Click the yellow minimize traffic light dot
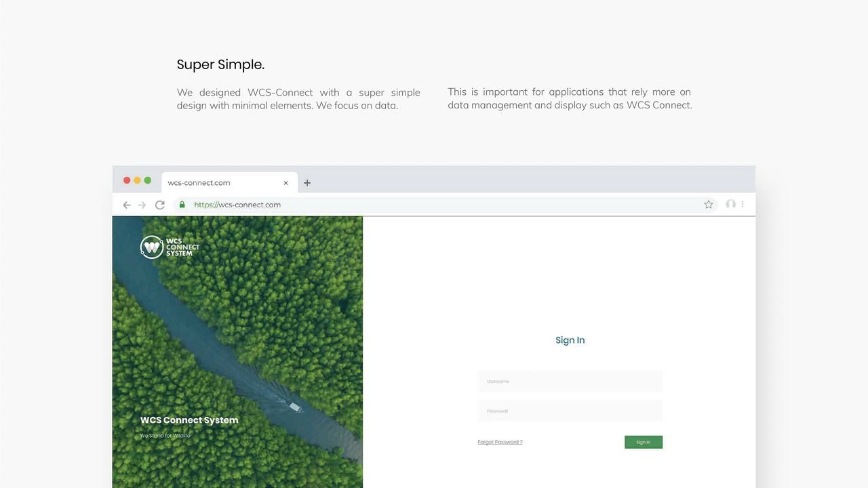 [137, 180]
